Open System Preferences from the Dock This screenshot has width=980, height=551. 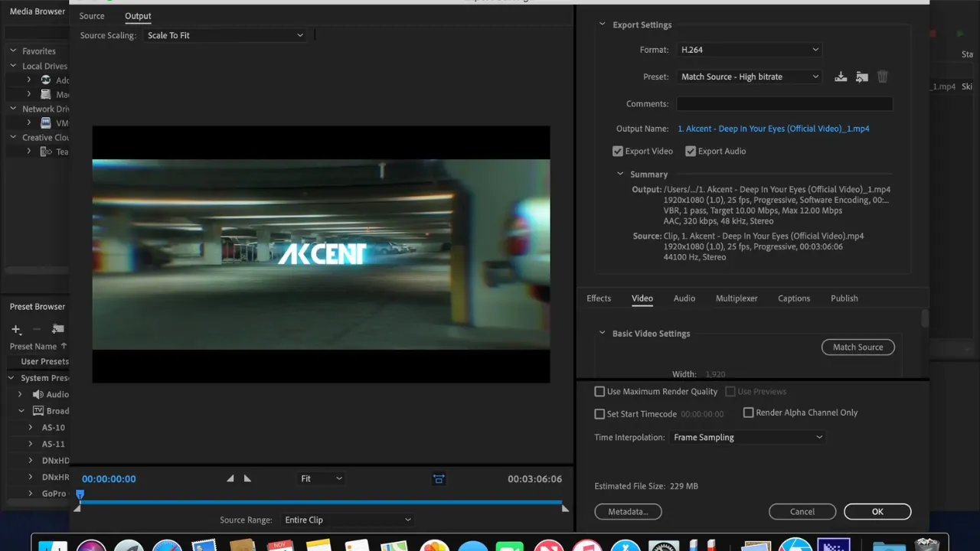click(665, 545)
